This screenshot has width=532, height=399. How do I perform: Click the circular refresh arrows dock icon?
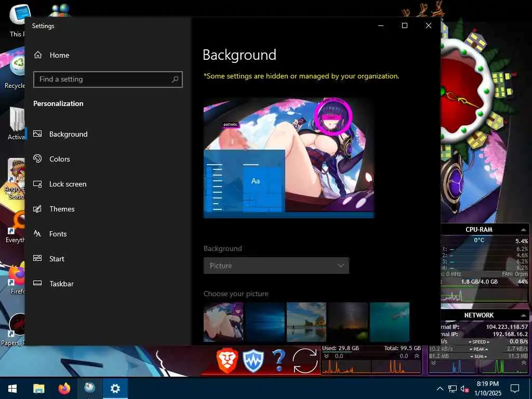click(305, 361)
